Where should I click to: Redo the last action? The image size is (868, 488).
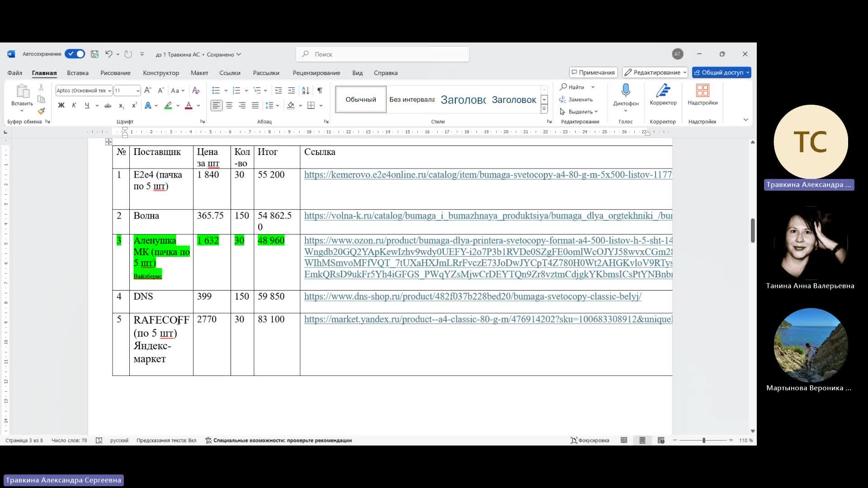pos(128,54)
